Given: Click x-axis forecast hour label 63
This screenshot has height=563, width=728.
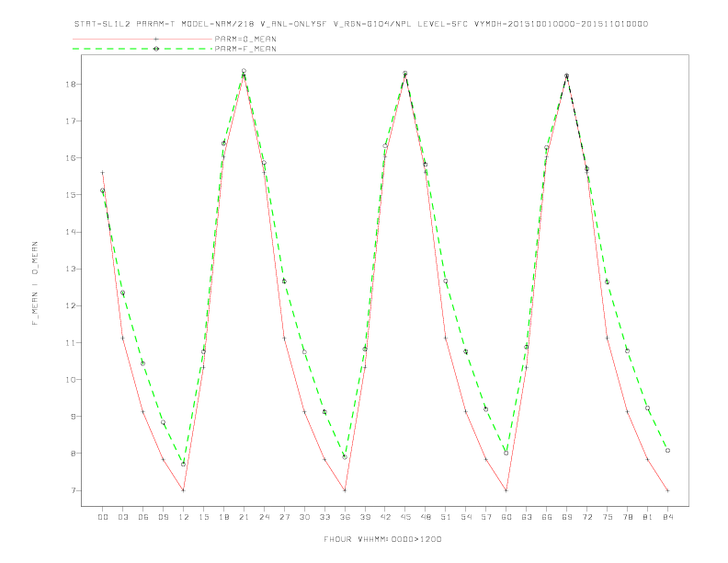Looking at the screenshot, I should click(x=527, y=517).
